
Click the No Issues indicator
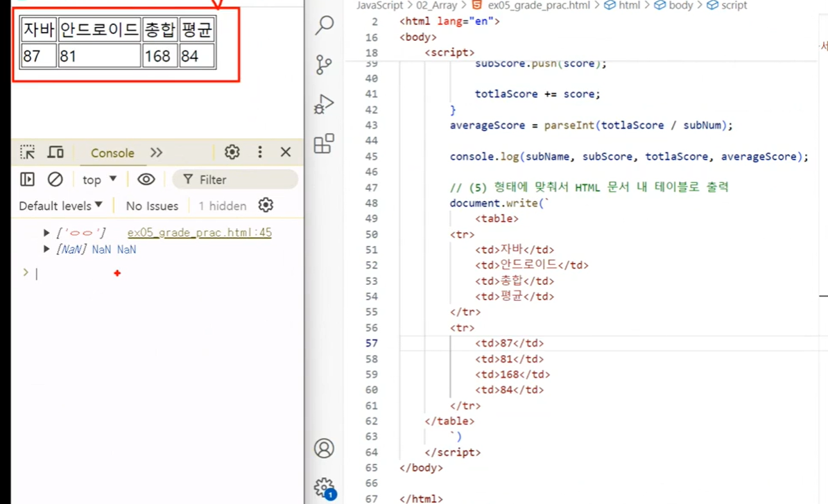pyautogui.click(x=152, y=206)
